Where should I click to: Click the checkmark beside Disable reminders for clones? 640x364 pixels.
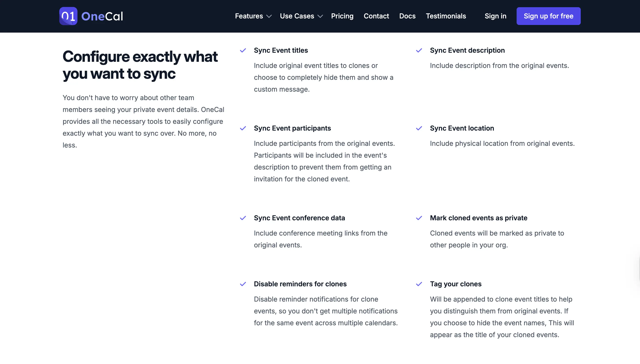(243, 284)
